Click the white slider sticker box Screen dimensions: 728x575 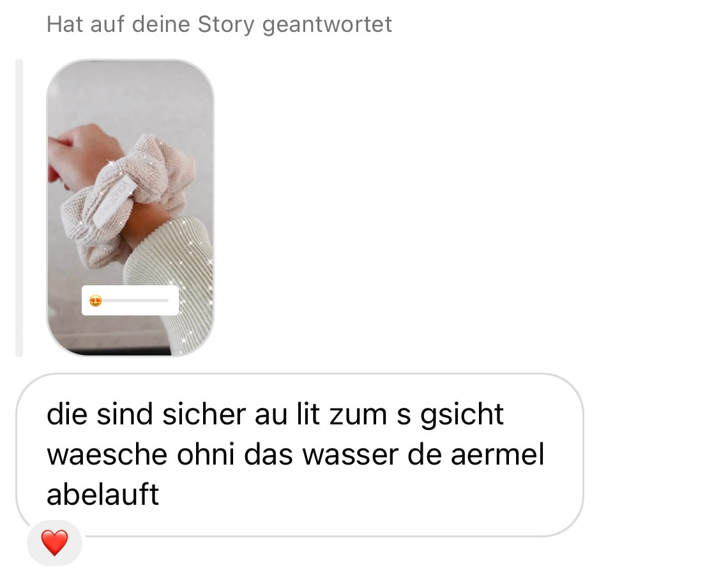pyautogui.click(x=130, y=301)
